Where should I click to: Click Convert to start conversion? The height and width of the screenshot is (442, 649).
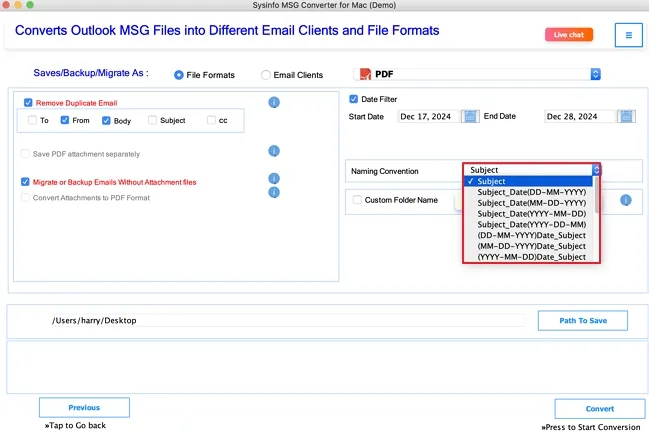pyautogui.click(x=600, y=409)
